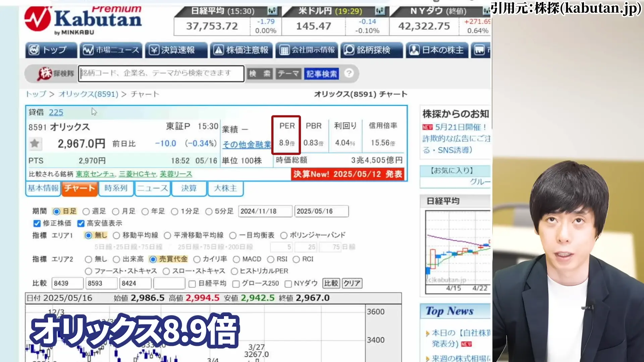Switch to the チャート tab
644x362 pixels.
coord(80,188)
